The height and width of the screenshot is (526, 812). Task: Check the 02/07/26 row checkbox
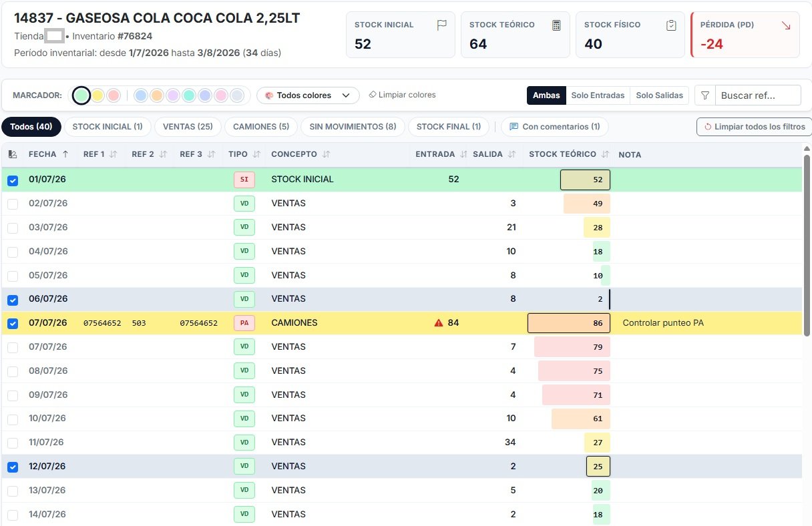point(13,204)
